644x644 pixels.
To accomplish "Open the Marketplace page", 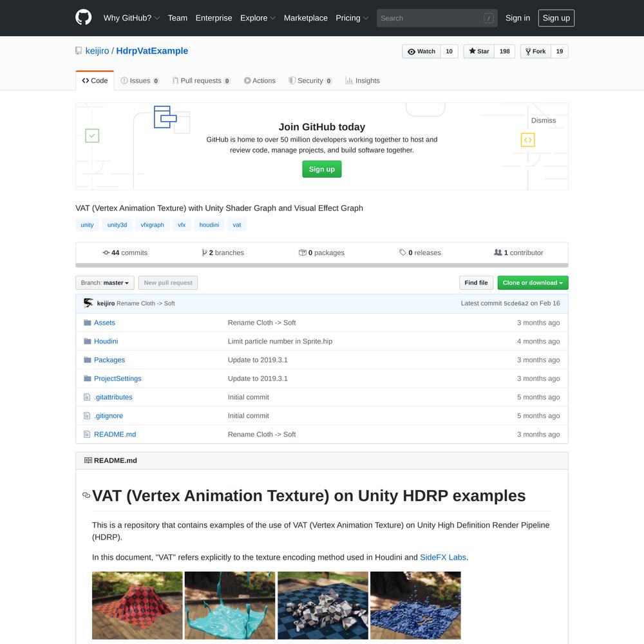I will coord(305,18).
